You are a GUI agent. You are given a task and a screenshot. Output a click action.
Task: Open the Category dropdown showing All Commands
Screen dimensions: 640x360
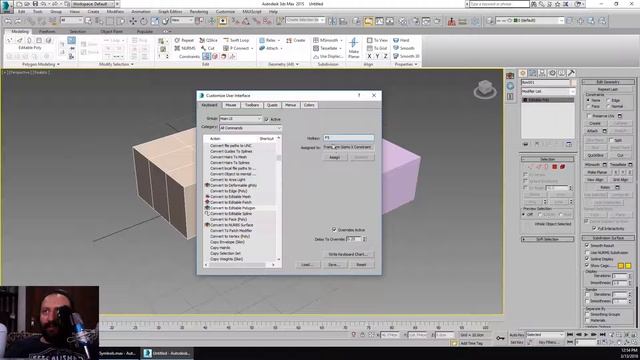point(250,128)
